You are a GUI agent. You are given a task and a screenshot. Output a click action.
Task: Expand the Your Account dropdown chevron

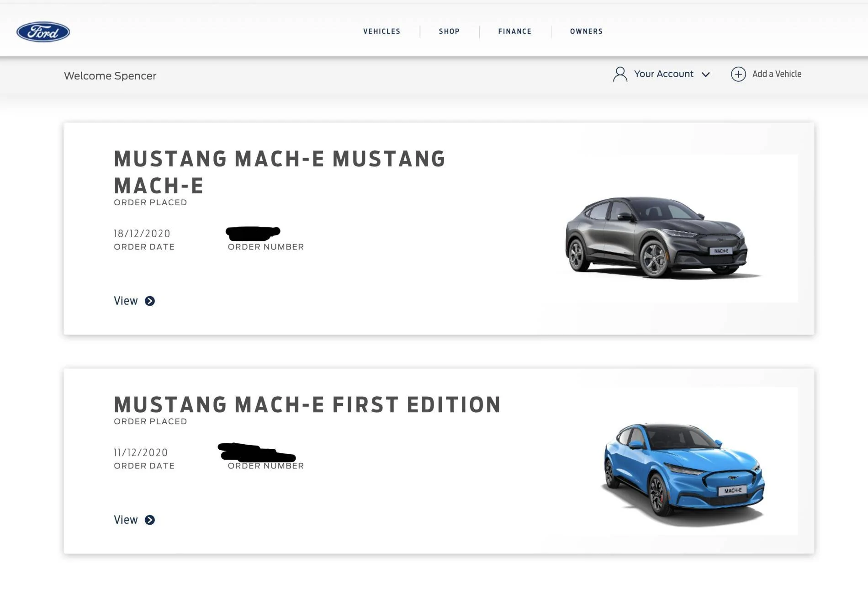coord(705,74)
